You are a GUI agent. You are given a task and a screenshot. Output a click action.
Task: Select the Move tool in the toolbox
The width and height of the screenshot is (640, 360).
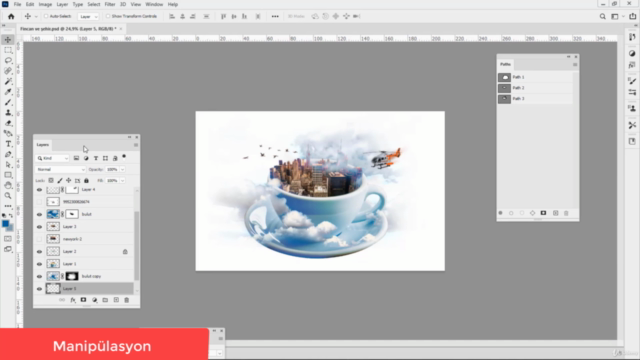[8, 40]
